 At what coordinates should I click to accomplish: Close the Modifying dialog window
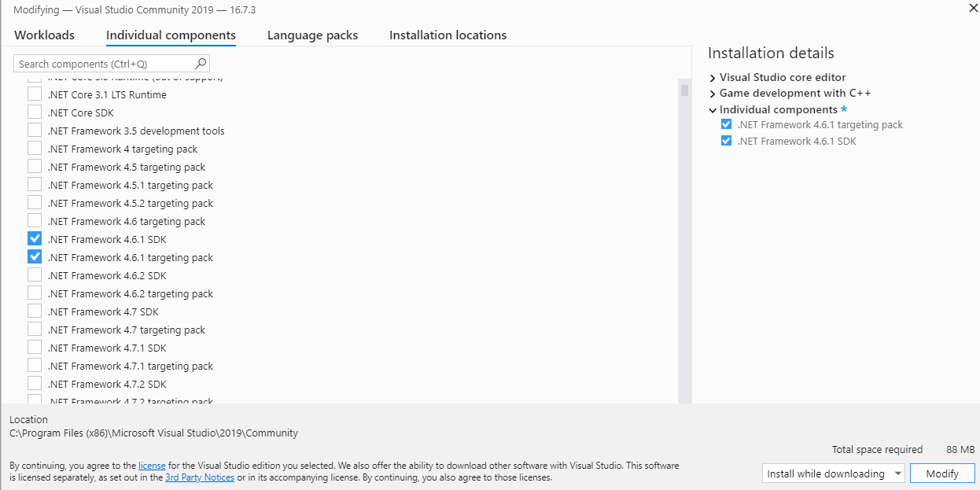click(973, 8)
